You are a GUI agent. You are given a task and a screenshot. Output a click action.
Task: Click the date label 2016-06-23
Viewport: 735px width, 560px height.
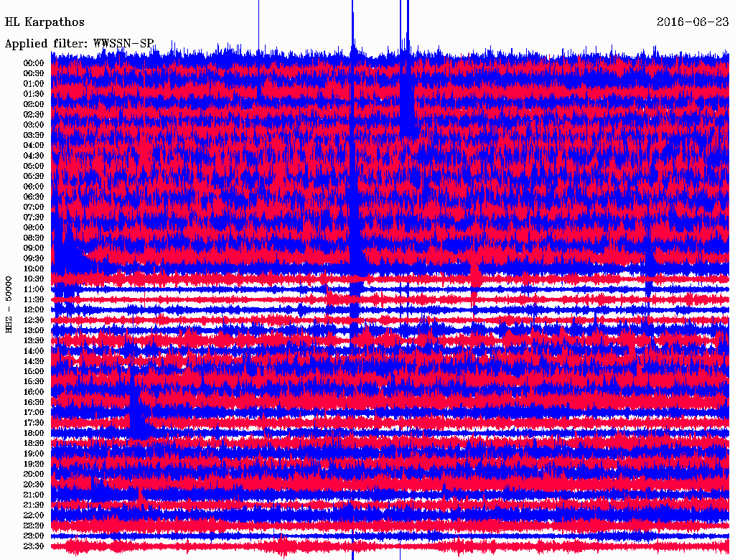pos(693,22)
